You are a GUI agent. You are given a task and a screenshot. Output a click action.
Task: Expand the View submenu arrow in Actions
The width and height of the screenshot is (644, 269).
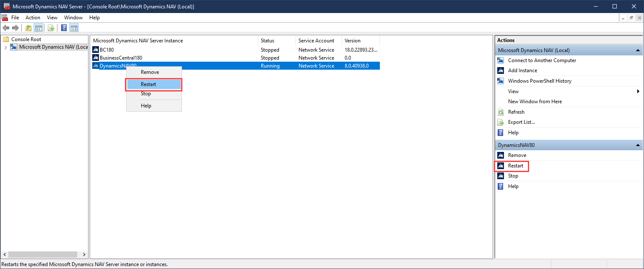tap(638, 91)
